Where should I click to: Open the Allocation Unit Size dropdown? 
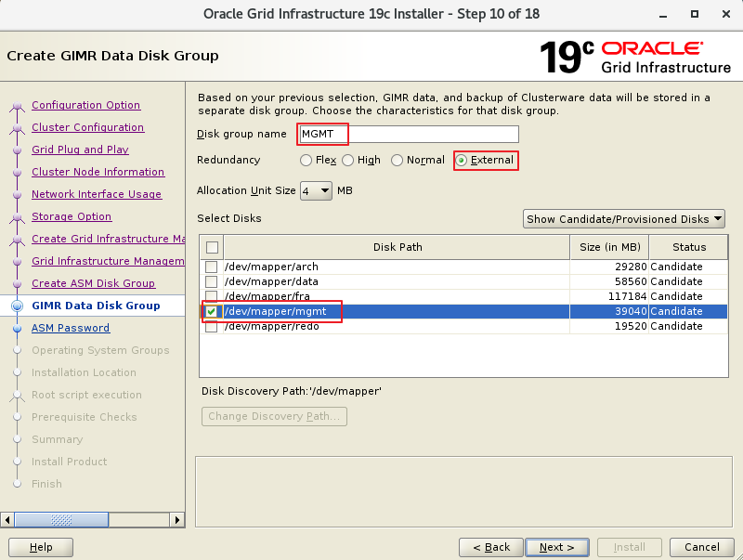click(316, 190)
